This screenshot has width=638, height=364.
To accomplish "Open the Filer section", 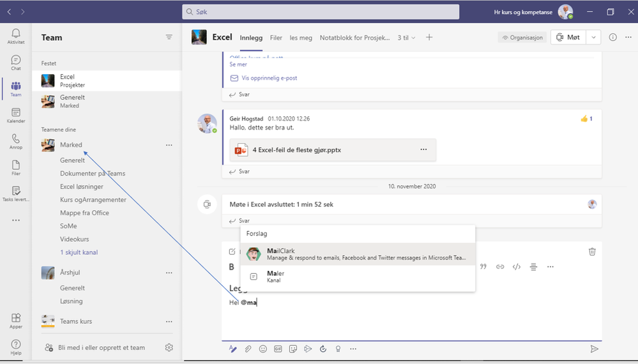I will click(16, 167).
